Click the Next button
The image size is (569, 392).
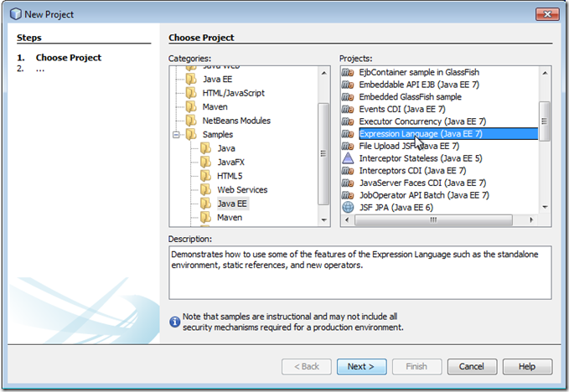pyautogui.click(x=361, y=367)
